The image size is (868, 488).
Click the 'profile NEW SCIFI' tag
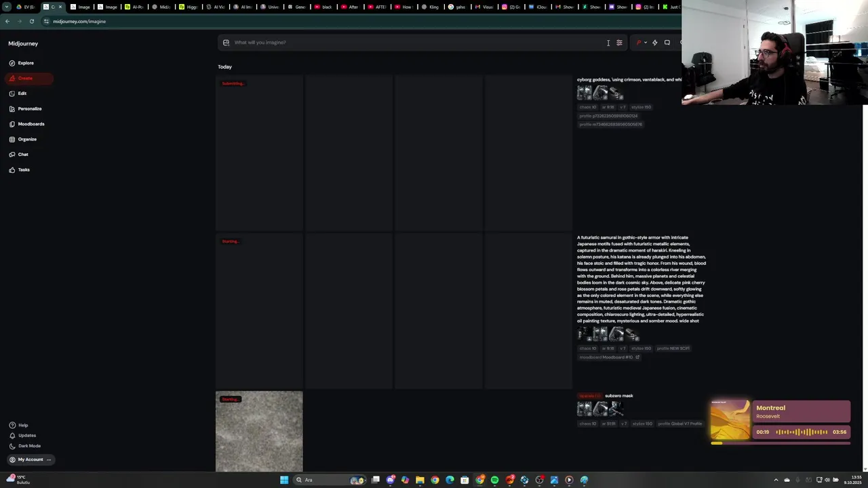[x=673, y=348]
